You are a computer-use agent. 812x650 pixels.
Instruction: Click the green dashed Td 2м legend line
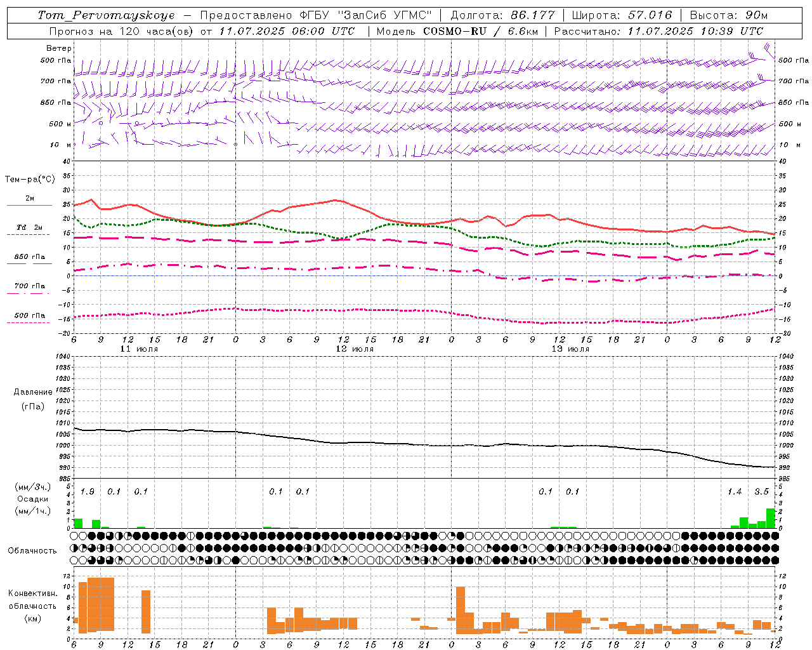click(28, 234)
